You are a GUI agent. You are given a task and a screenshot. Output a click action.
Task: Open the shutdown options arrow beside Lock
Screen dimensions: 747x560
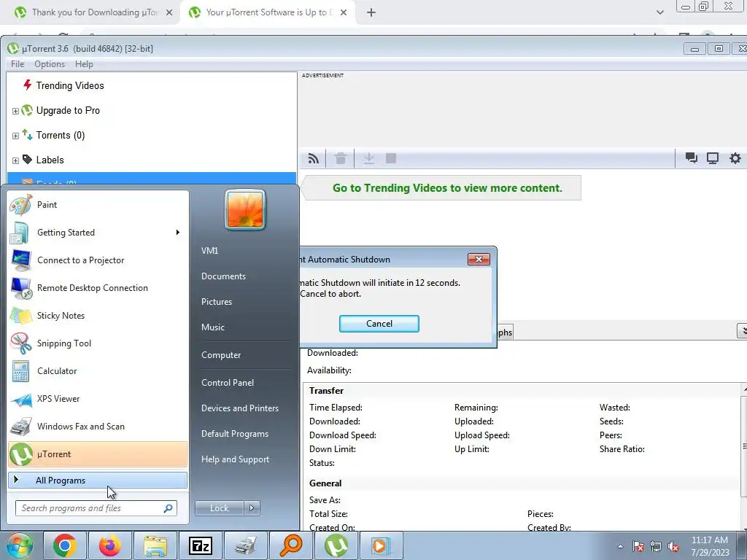(252, 508)
